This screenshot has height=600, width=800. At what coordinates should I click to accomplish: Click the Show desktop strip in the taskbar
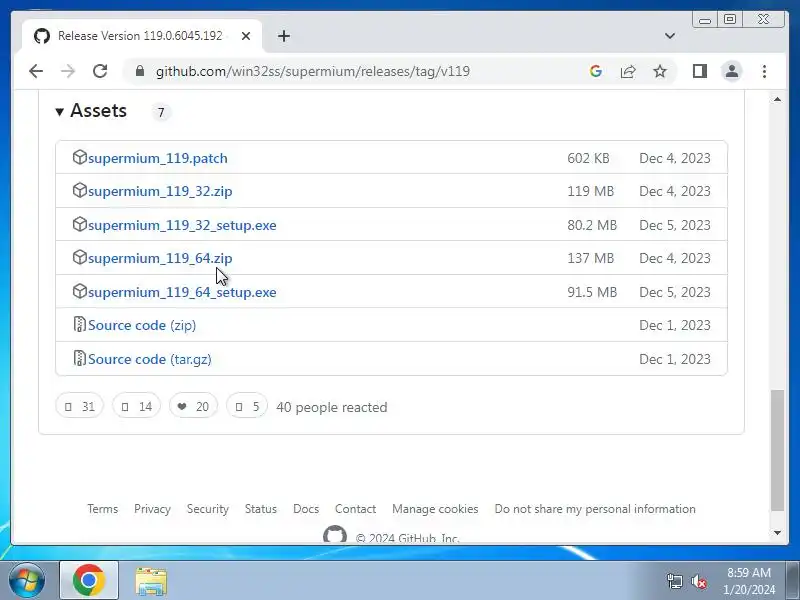pyautogui.click(x=793, y=581)
